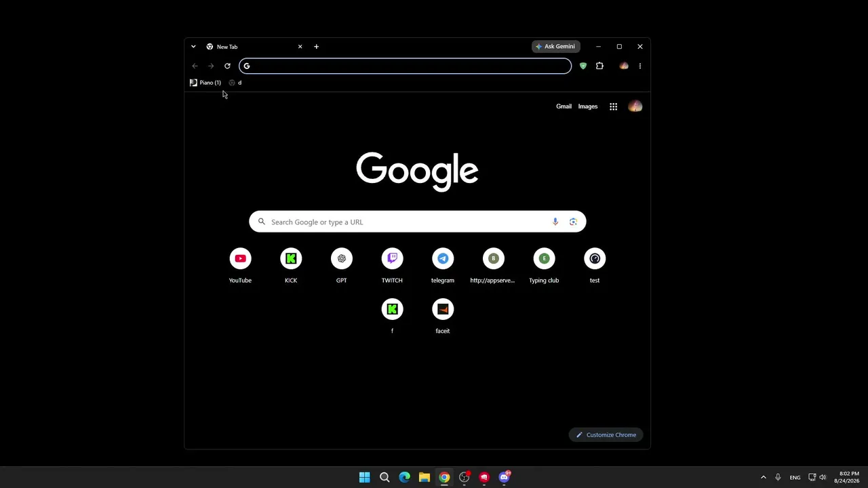Viewport: 868px width, 488px height.
Task: Show hidden icons in the system tray
Action: pos(763,477)
